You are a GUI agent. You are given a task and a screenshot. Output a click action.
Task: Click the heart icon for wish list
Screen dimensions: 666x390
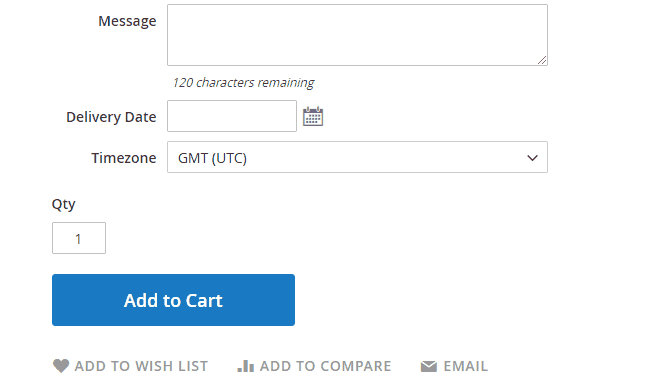[61, 366]
